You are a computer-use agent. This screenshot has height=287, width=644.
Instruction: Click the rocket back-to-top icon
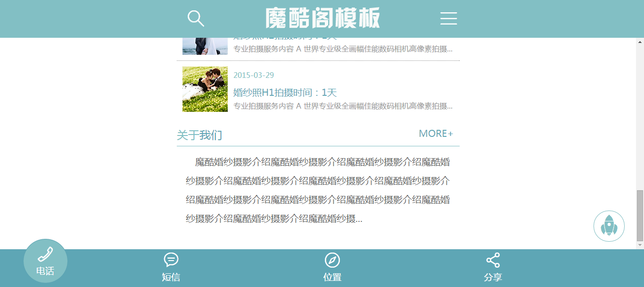(x=609, y=226)
